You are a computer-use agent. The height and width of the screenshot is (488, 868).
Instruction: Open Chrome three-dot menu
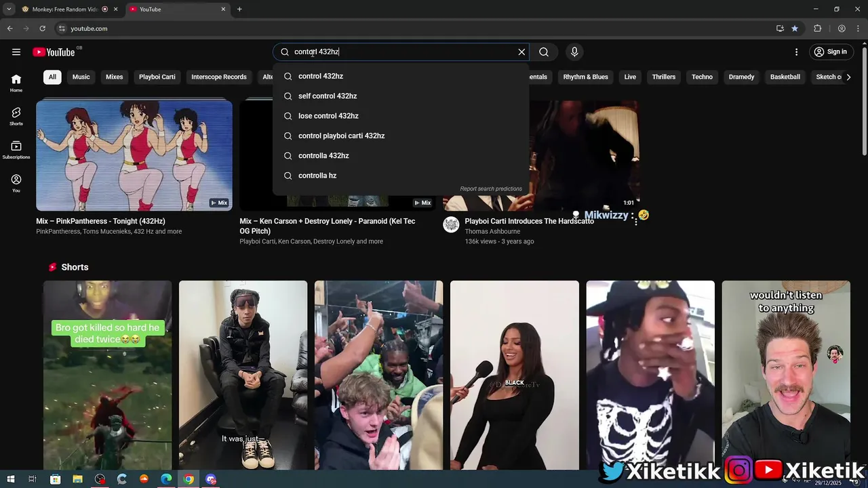[x=859, y=28]
